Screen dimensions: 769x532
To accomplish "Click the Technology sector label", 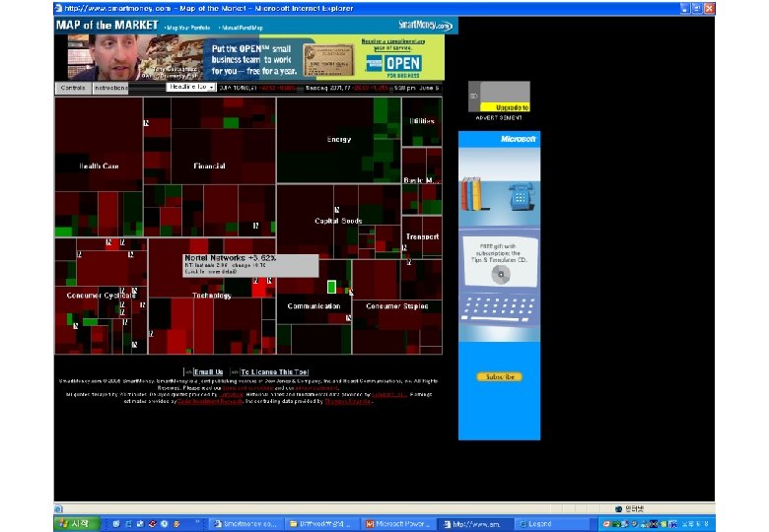I will click(x=211, y=296).
